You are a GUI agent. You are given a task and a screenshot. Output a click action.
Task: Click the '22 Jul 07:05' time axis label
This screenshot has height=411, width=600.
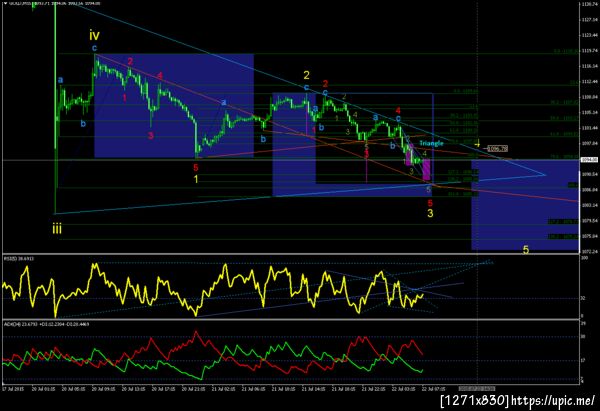[432, 389]
